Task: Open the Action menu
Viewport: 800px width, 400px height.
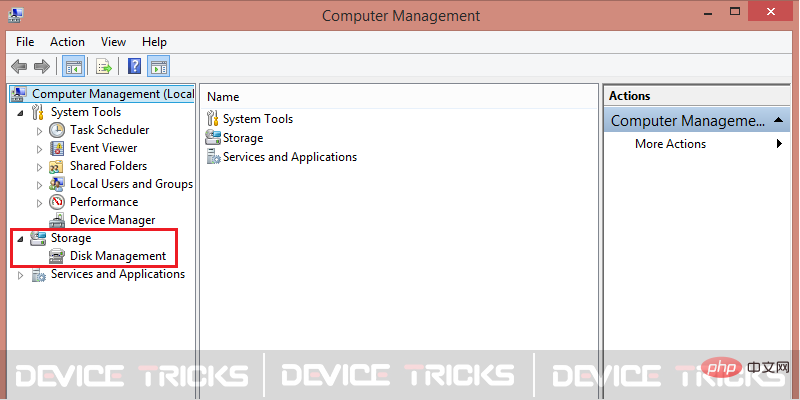Action: point(67,42)
